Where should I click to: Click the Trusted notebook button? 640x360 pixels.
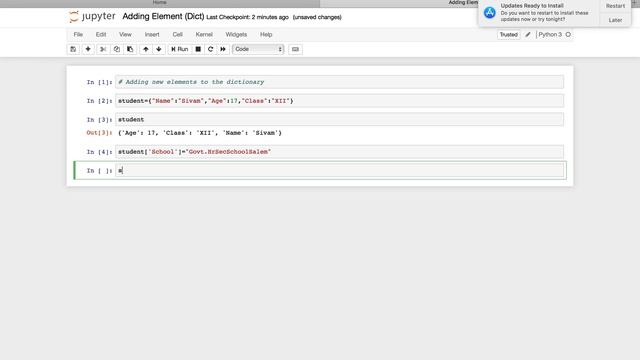(x=509, y=35)
